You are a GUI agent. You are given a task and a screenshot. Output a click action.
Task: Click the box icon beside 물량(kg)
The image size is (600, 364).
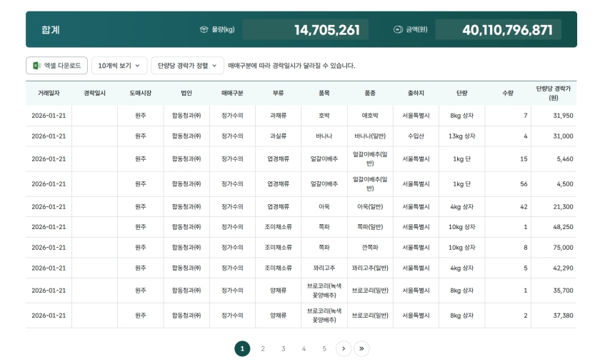(204, 29)
